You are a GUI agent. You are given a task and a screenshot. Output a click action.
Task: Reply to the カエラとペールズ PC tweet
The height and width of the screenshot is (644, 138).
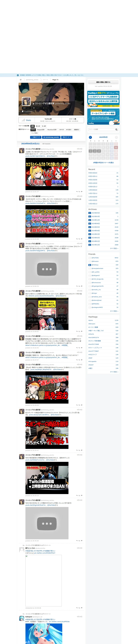(x=77, y=191)
